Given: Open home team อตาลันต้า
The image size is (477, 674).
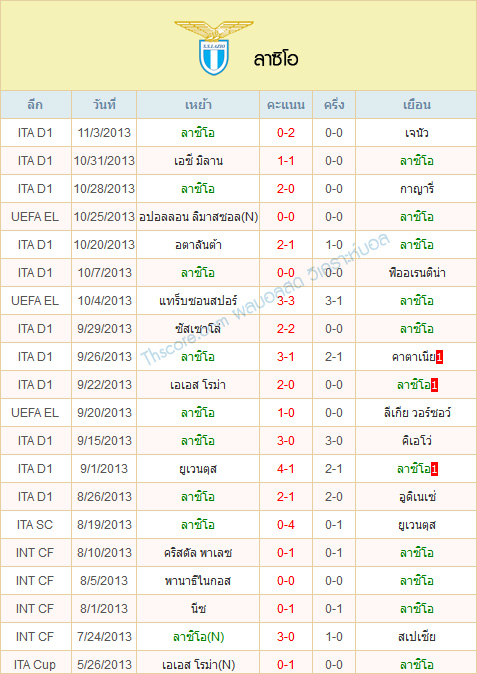Looking at the screenshot, I should coord(198,245).
